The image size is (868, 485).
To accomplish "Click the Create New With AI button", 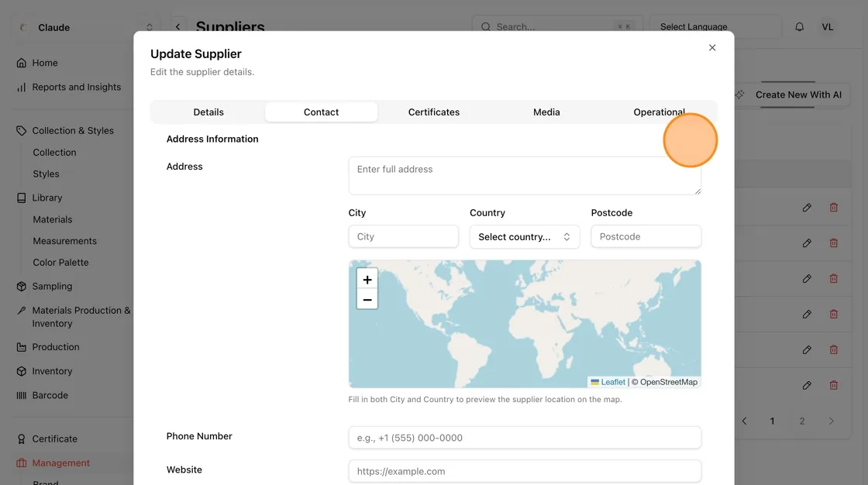I will [793, 95].
